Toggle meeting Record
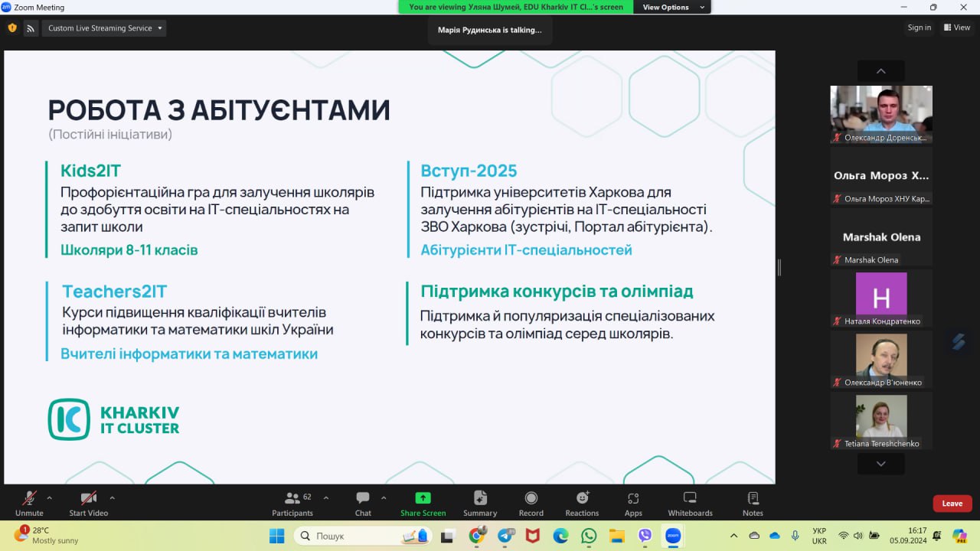The image size is (980, 551). (x=531, y=498)
